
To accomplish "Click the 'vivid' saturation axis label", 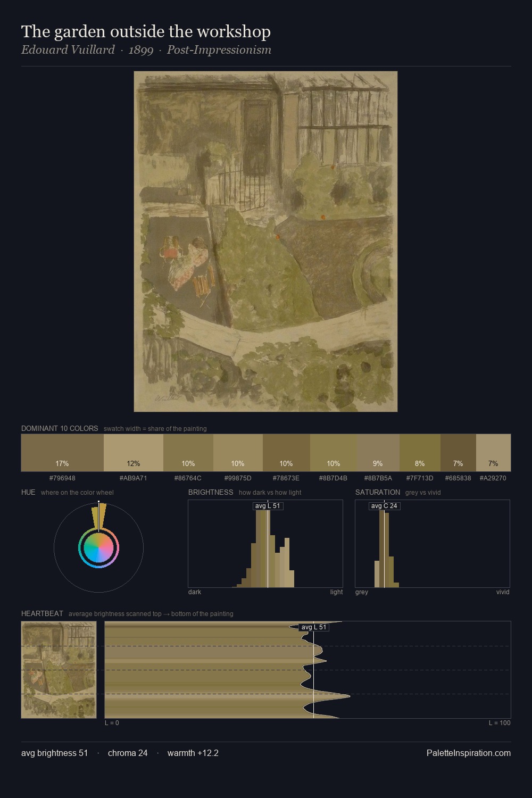I will pyautogui.click(x=503, y=592).
